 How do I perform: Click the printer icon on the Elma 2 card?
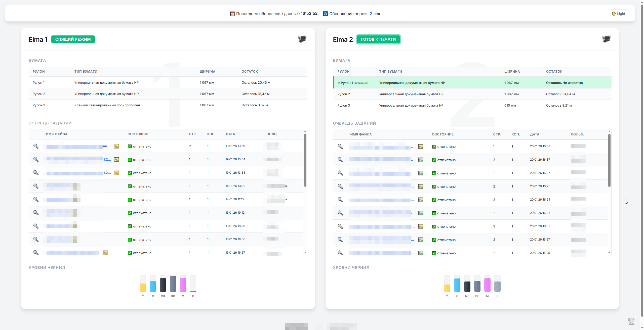click(607, 39)
